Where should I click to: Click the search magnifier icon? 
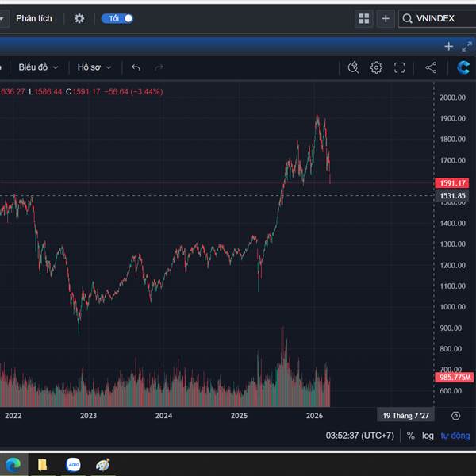407,18
